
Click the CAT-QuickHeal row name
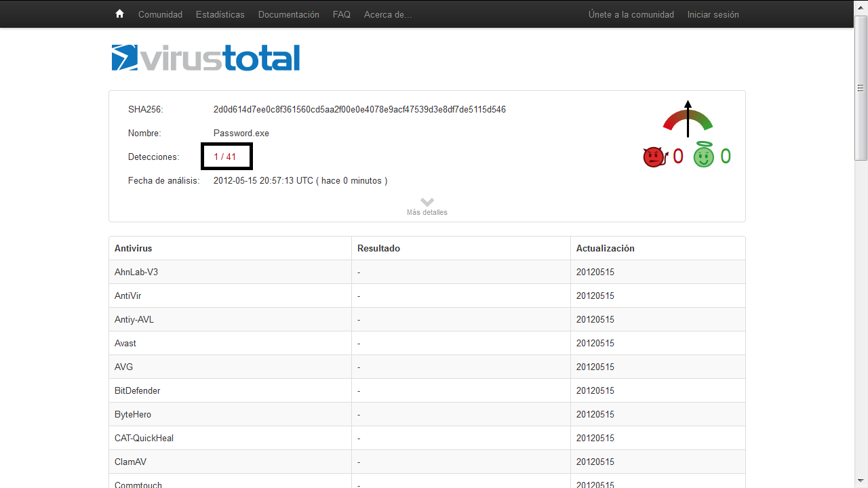click(x=144, y=438)
